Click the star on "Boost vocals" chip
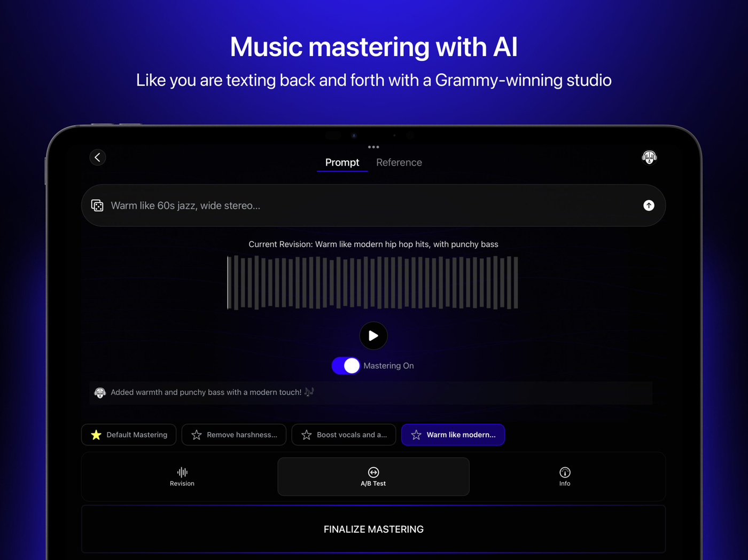This screenshot has width=748, height=560. point(306,435)
